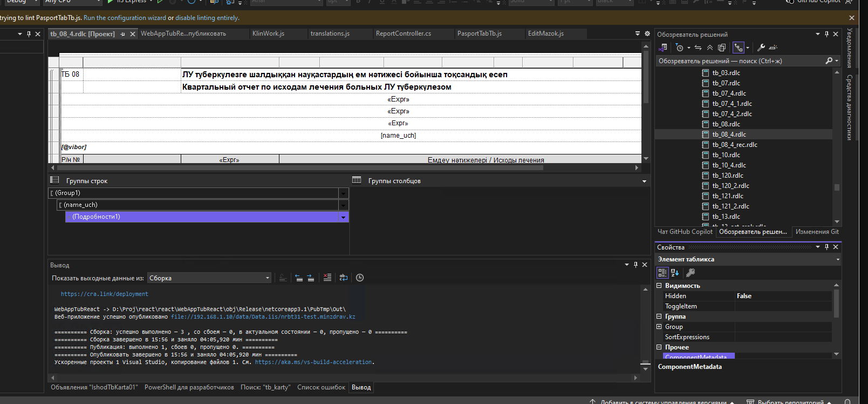The width and height of the screenshot is (868, 404).
Task: Open Solution Explorer properties wrench icon
Action: pyautogui.click(x=761, y=48)
